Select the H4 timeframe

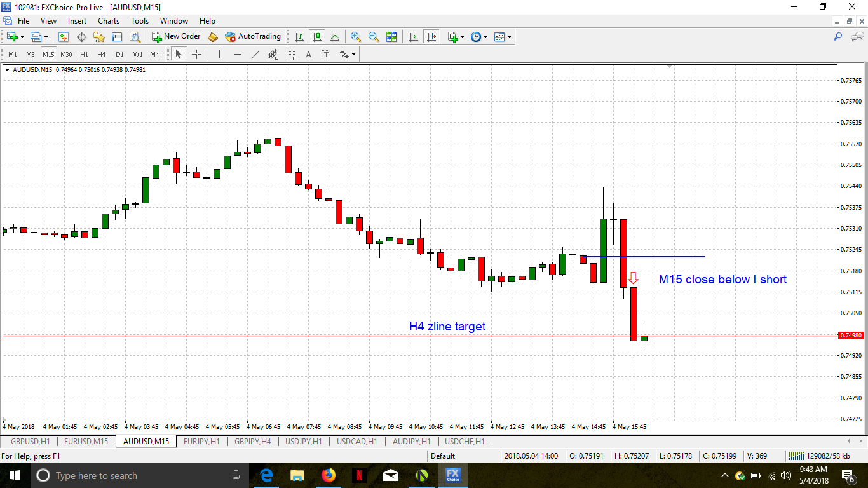pyautogui.click(x=102, y=55)
